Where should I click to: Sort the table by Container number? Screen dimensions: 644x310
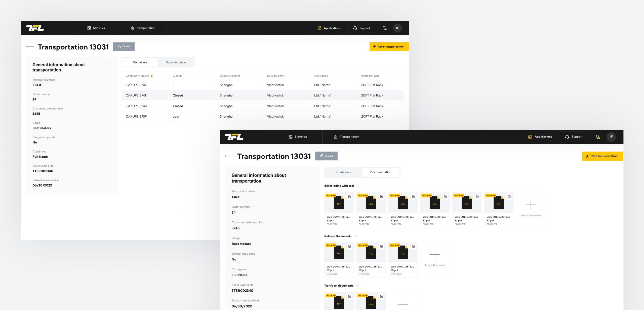pyautogui.click(x=152, y=76)
